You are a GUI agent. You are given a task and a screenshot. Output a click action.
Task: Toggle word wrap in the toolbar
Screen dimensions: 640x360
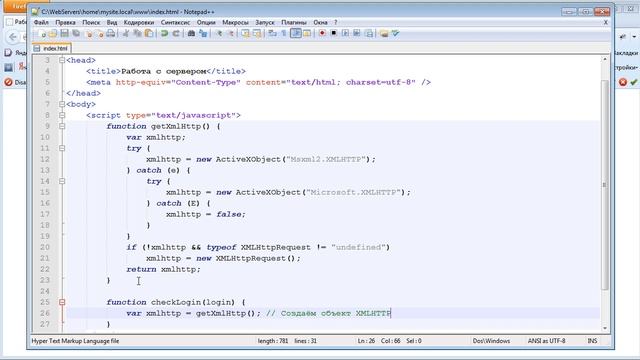point(272,33)
